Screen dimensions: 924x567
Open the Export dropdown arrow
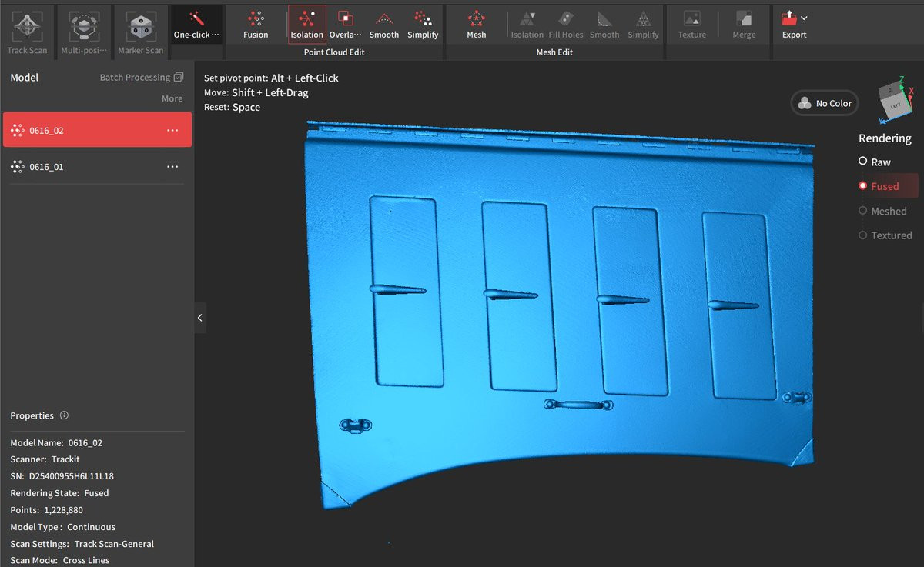point(804,18)
